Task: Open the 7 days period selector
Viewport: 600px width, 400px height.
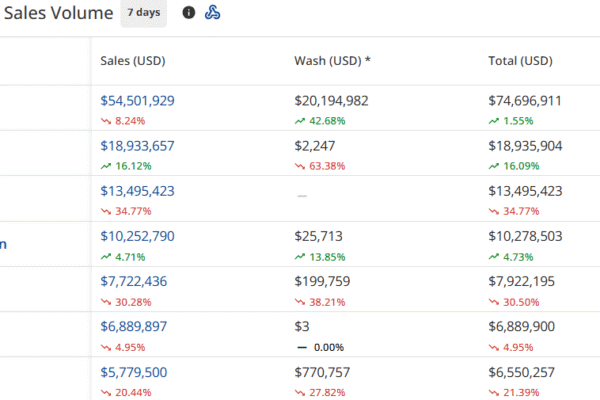Action: pyautogui.click(x=143, y=13)
